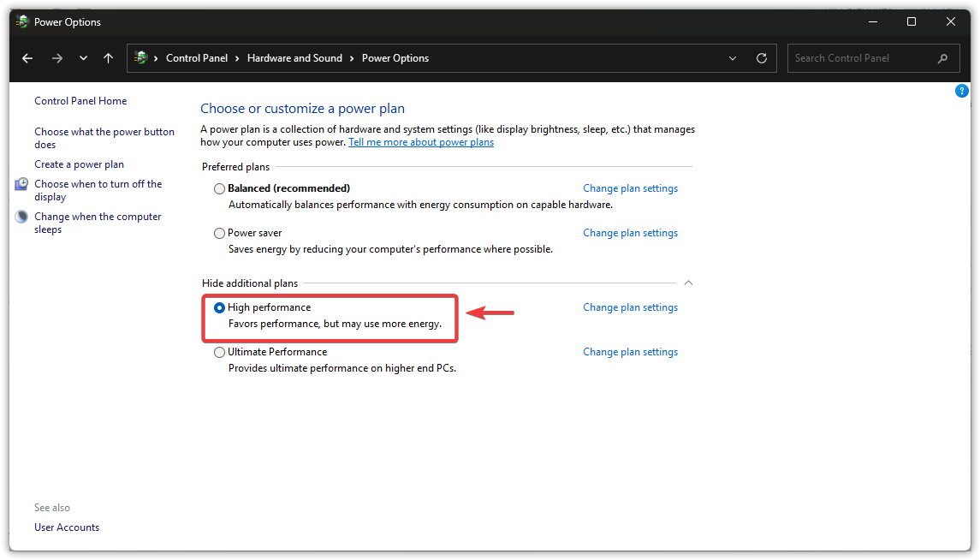Select the Power saver plan
This screenshot has width=980, height=560.
click(220, 233)
